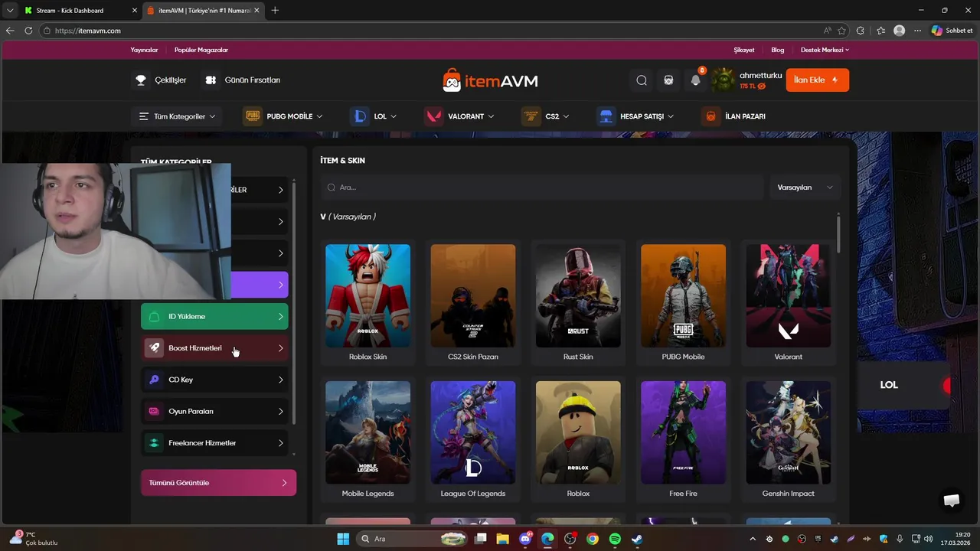Screen dimensions: 980x551
Task: Select the Rust Skin card
Action: click(x=578, y=303)
